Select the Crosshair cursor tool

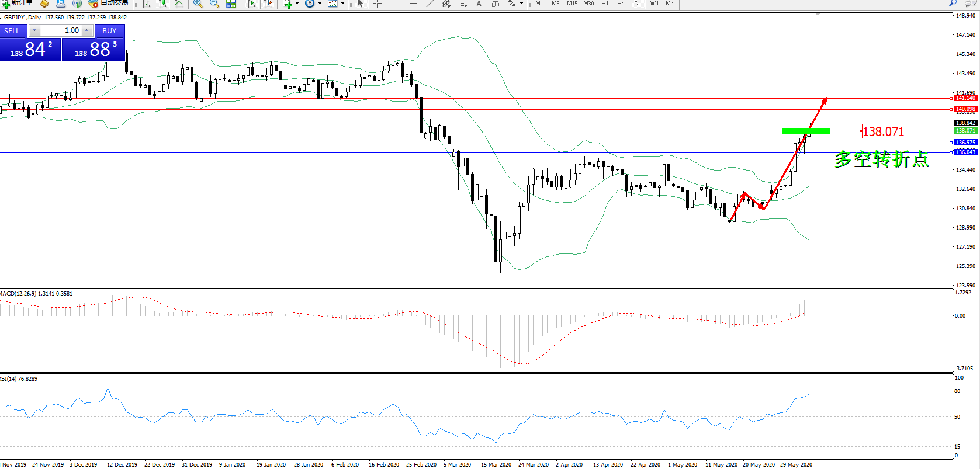pos(377,4)
